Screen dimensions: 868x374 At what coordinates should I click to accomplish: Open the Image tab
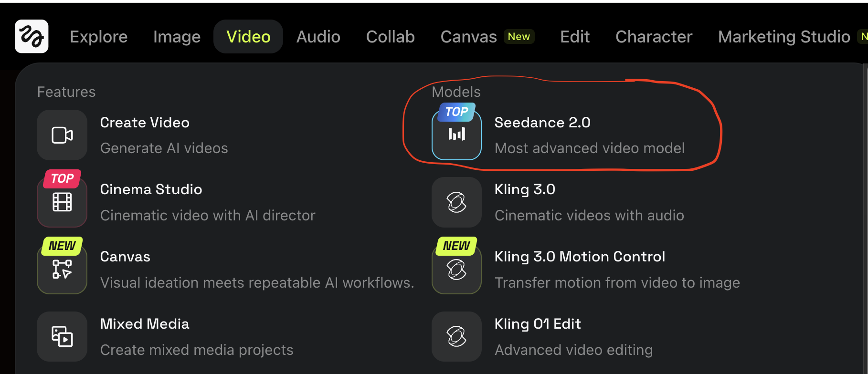177,37
